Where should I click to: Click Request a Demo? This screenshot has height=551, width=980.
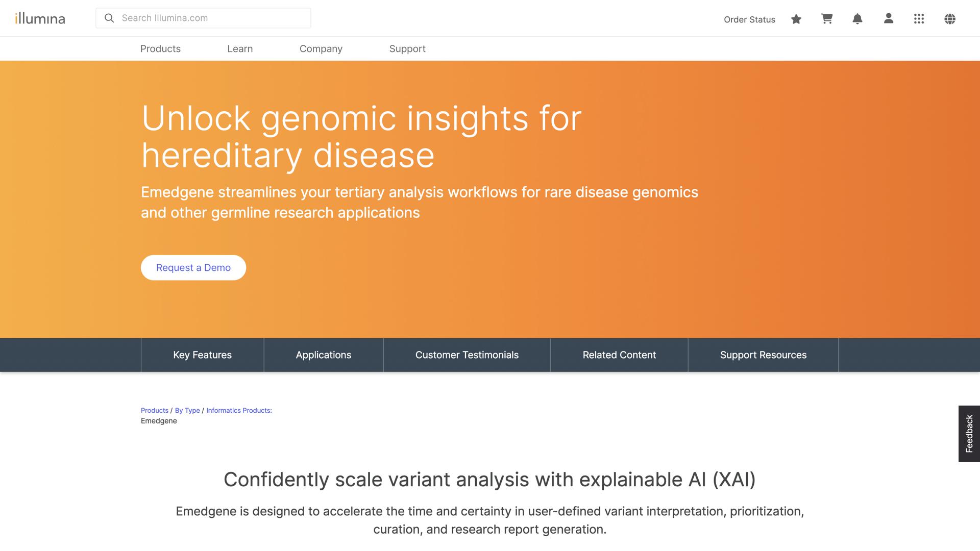[x=193, y=267]
